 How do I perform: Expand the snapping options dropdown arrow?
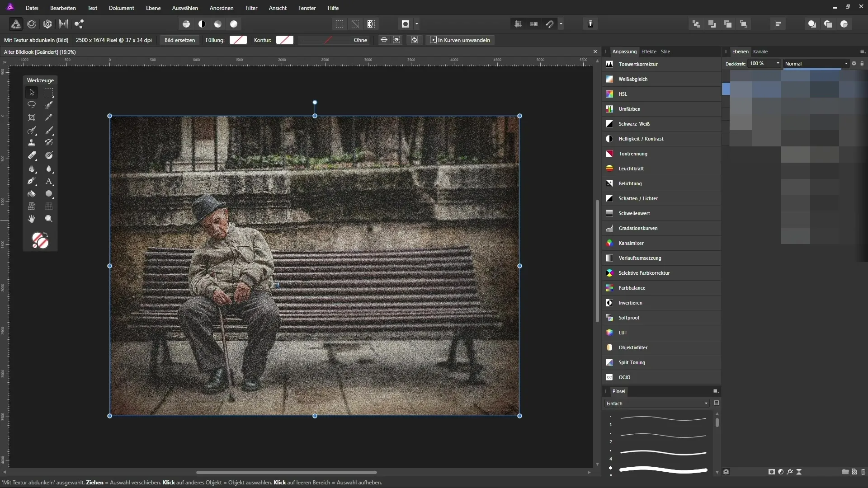click(561, 24)
